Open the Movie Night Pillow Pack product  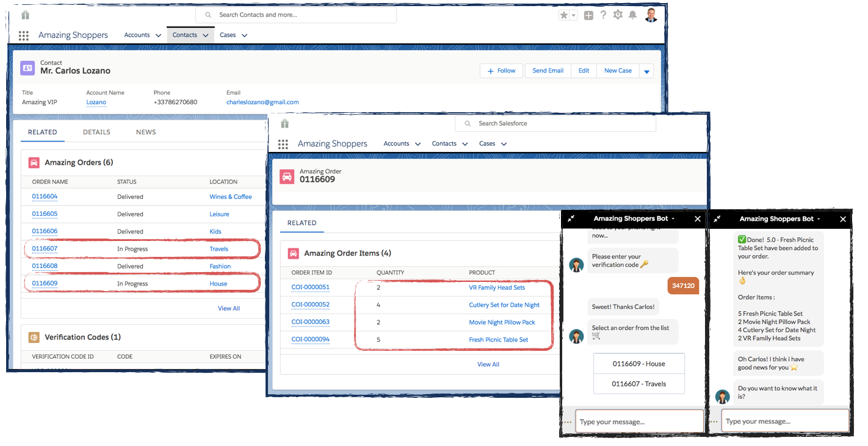(502, 322)
